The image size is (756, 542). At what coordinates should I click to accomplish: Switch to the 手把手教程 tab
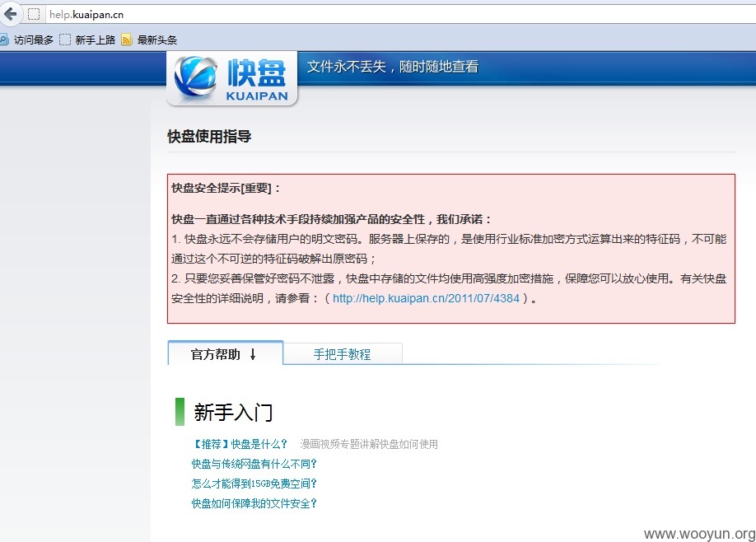click(x=343, y=354)
